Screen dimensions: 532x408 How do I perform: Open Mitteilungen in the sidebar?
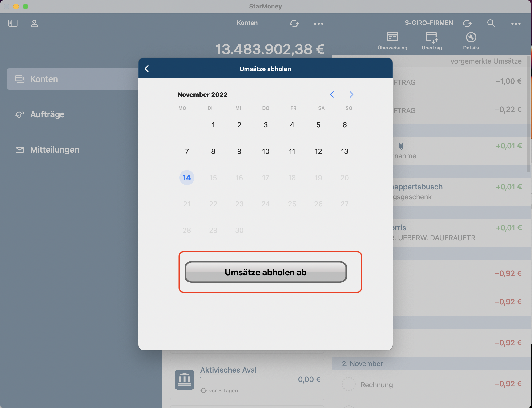pyautogui.click(x=55, y=150)
